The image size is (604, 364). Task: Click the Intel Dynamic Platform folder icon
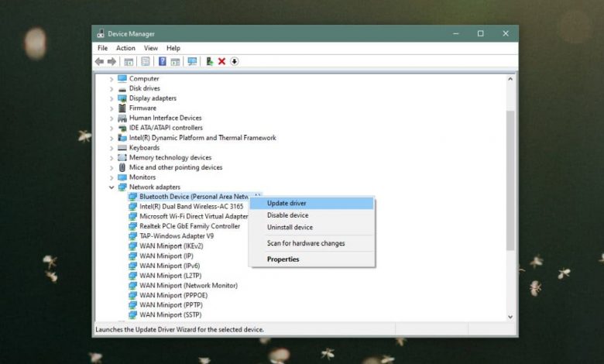[x=122, y=138]
